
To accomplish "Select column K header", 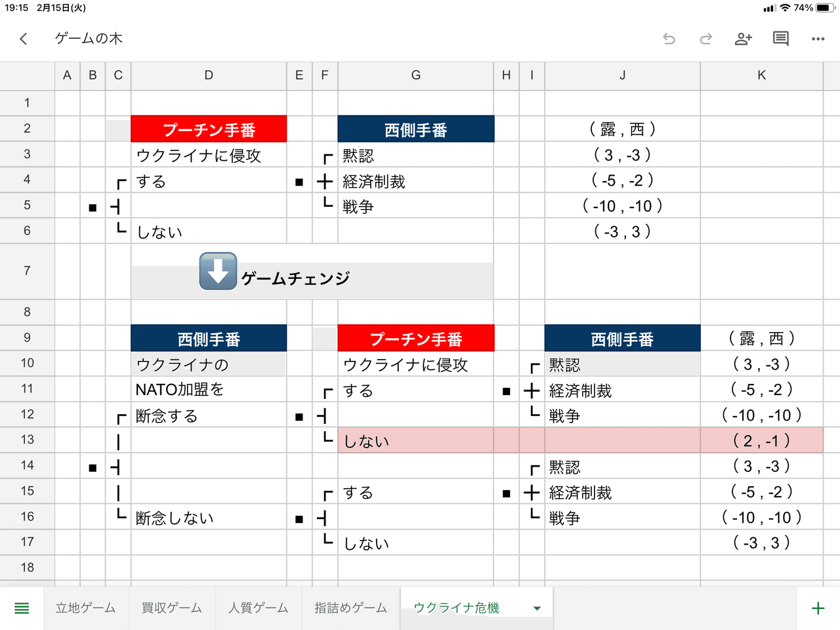I will (762, 75).
